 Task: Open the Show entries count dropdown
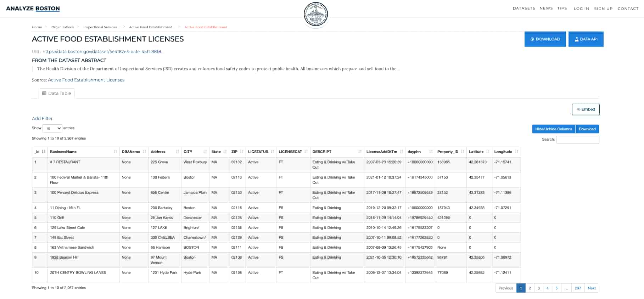pos(52,128)
